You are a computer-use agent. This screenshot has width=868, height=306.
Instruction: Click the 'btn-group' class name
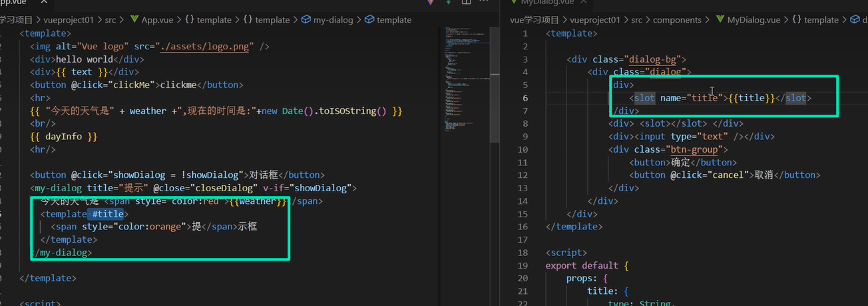(695, 149)
